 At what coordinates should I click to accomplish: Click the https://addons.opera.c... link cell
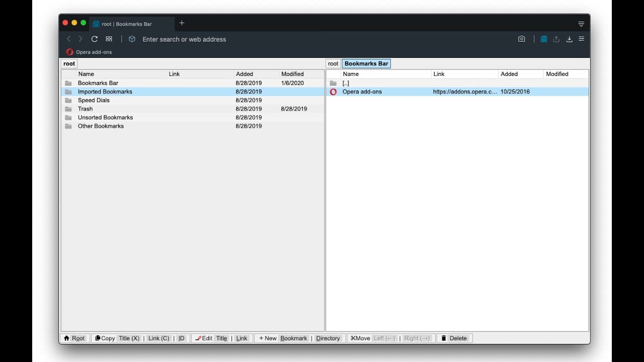(465, 92)
